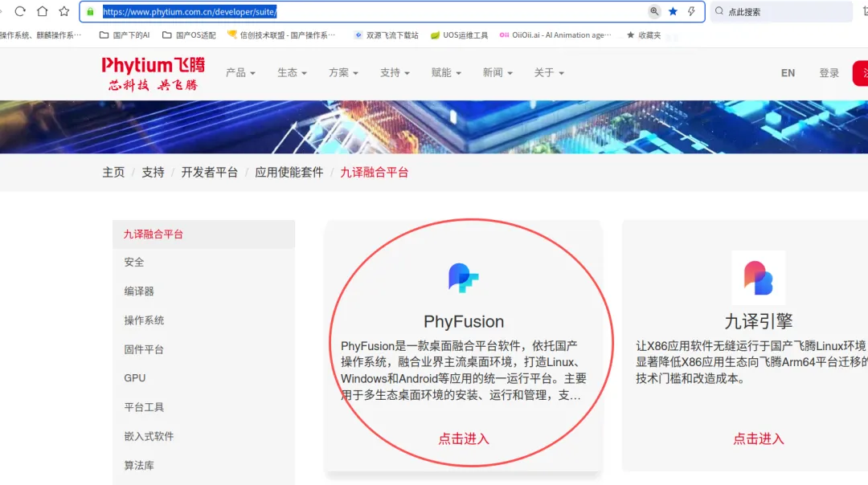Click the blue bookmark star in address bar

coord(674,11)
